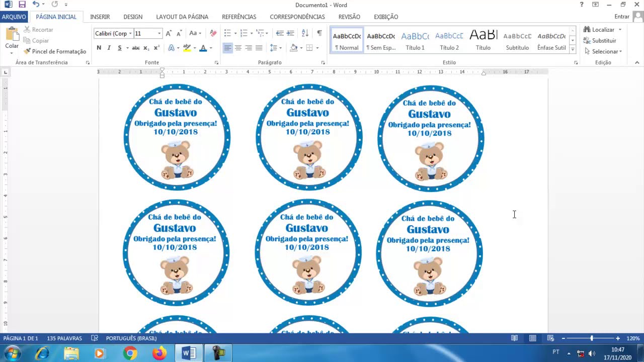Open Google Chrome from taskbar
The width and height of the screenshot is (644, 362).
click(130, 353)
